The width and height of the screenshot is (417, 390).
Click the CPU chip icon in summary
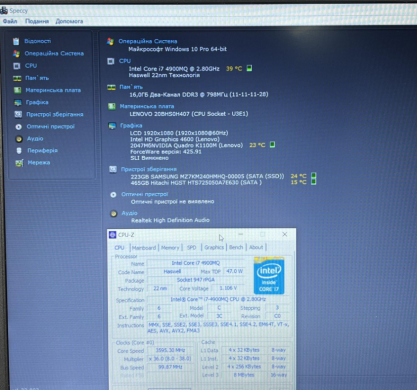111,61
